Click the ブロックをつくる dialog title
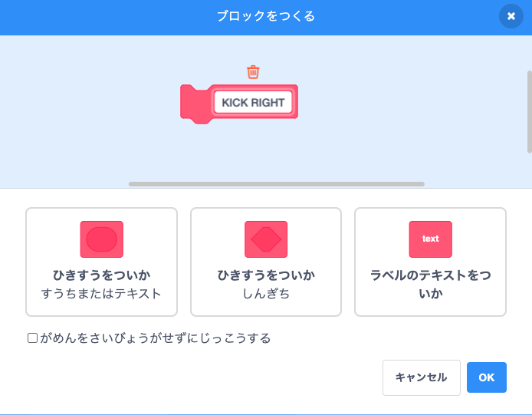This screenshot has height=415, width=532. click(265, 16)
